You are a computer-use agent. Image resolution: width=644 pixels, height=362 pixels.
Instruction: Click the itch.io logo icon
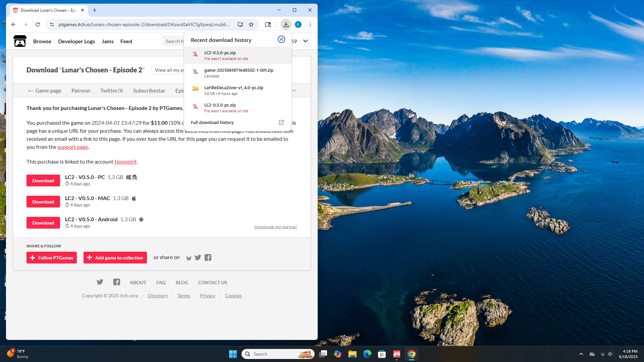coord(20,41)
